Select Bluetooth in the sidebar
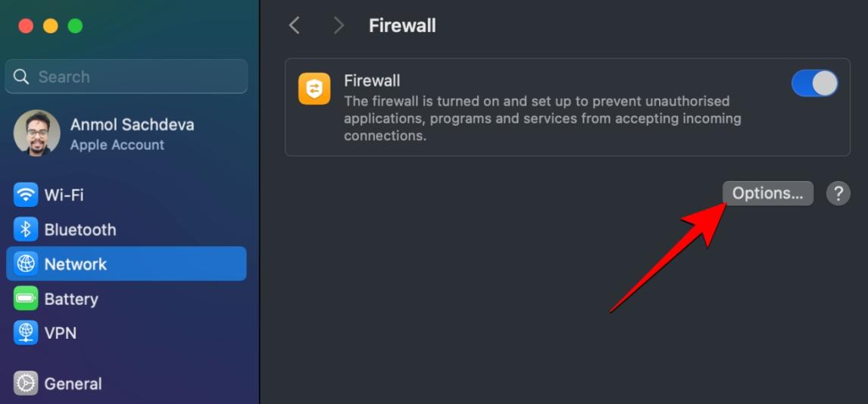 80,230
